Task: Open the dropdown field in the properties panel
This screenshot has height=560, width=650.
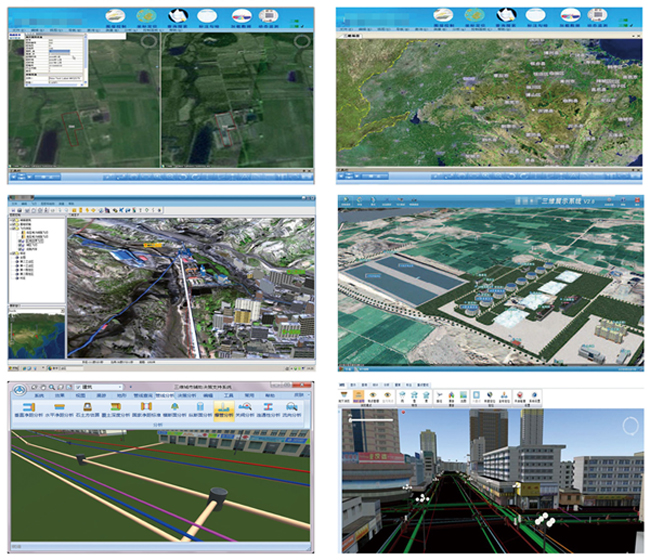Action: pyautogui.click(x=62, y=53)
